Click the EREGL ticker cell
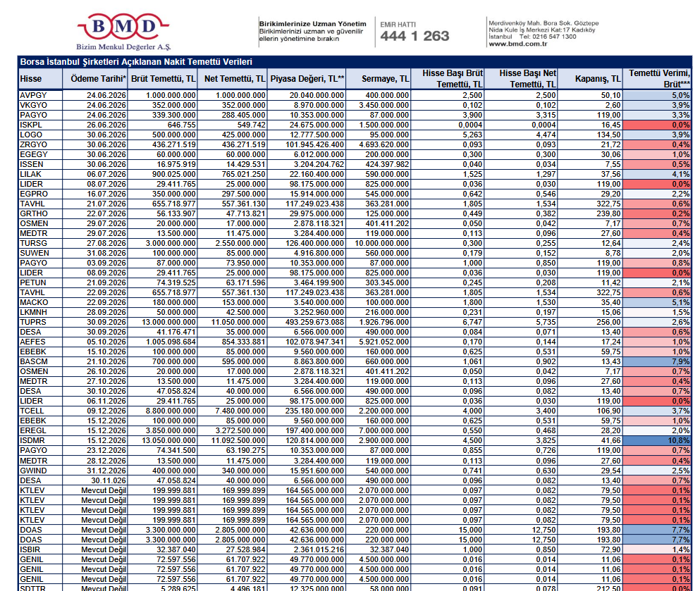The image size is (700, 591). point(33,430)
